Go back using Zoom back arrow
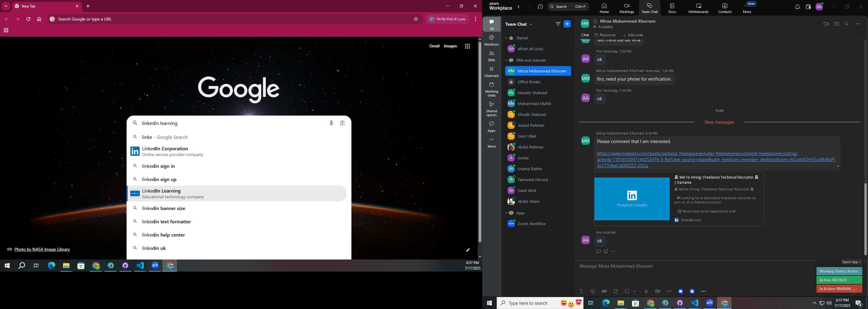This screenshot has height=309, width=868. 519,7
